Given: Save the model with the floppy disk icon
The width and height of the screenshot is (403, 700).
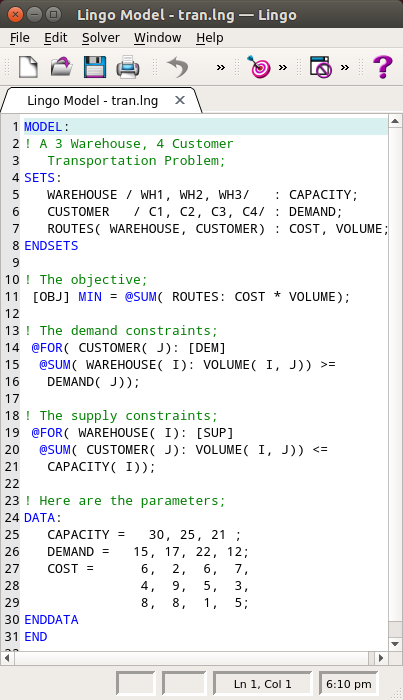Looking at the screenshot, I should (x=95, y=67).
